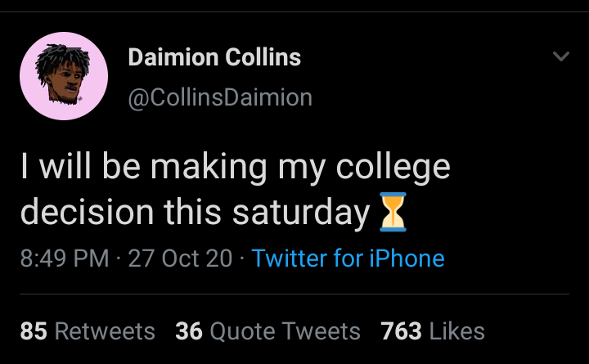Click the 8:49 PM timestamp
This screenshot has height=364, width=589.
point(64,258)
